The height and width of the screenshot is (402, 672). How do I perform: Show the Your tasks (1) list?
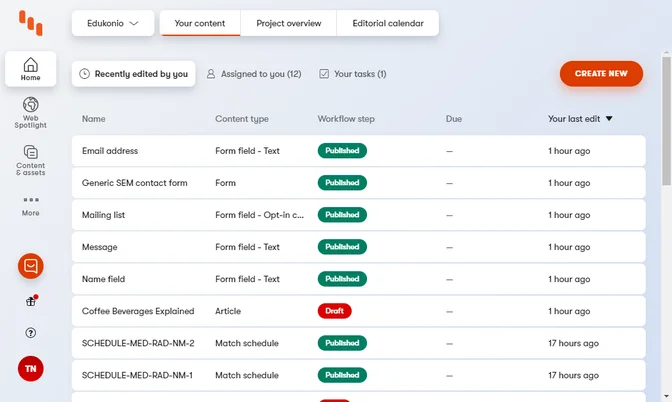click(352, 74)
